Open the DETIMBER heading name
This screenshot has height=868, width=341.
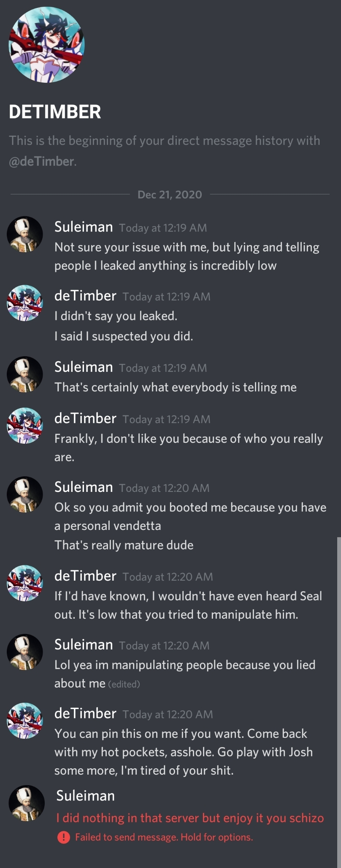click(x=55, y=112)
